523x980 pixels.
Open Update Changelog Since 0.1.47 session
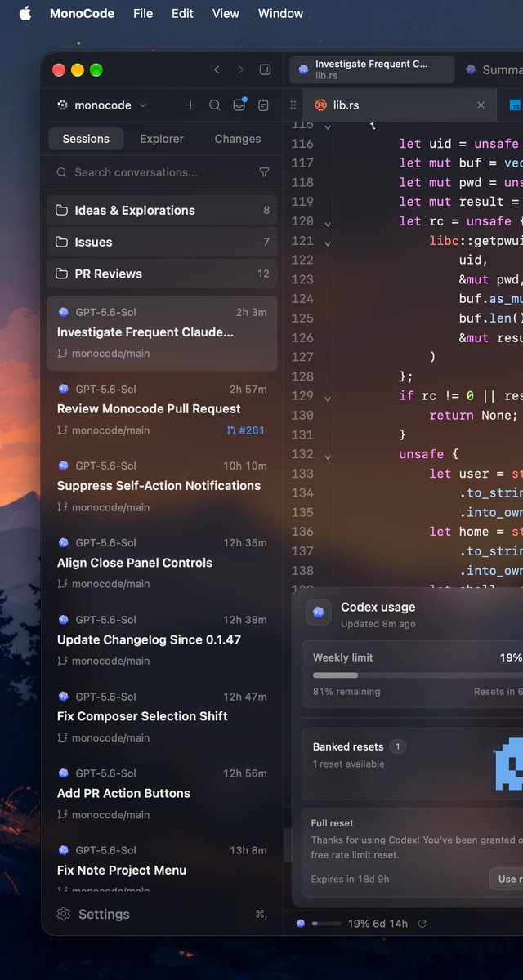(x=162, y=639)
